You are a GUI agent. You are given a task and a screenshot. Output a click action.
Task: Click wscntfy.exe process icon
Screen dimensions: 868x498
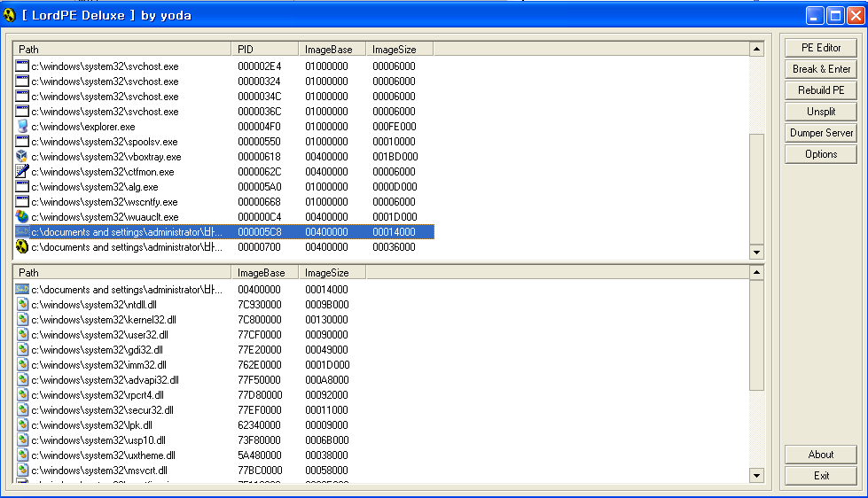22,202
